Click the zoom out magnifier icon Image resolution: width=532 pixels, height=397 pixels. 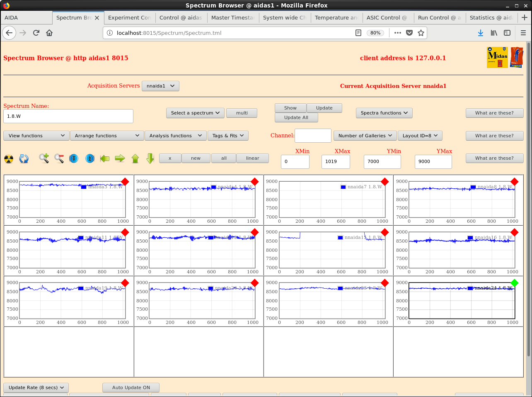pyautogui.click(x=59, y=158)
